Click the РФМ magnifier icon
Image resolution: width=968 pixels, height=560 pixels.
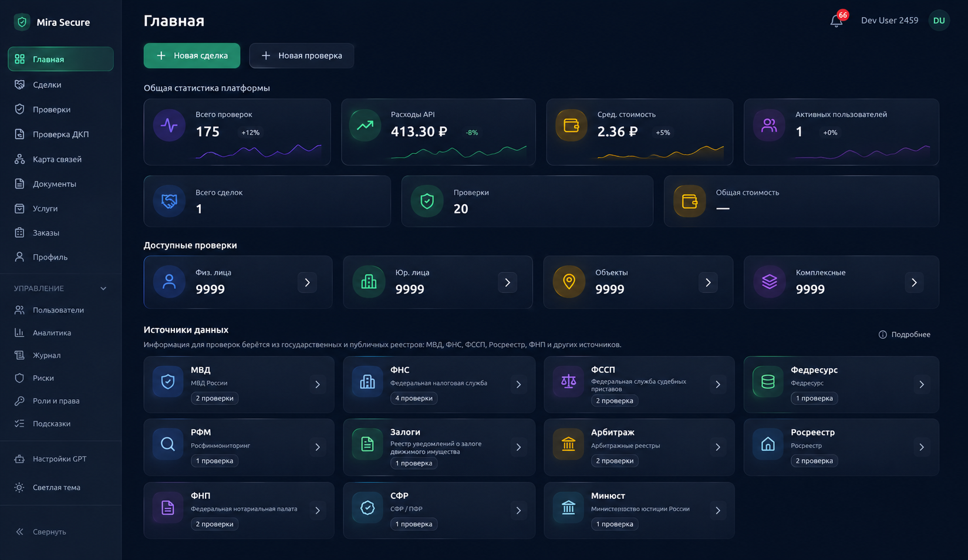168,444
